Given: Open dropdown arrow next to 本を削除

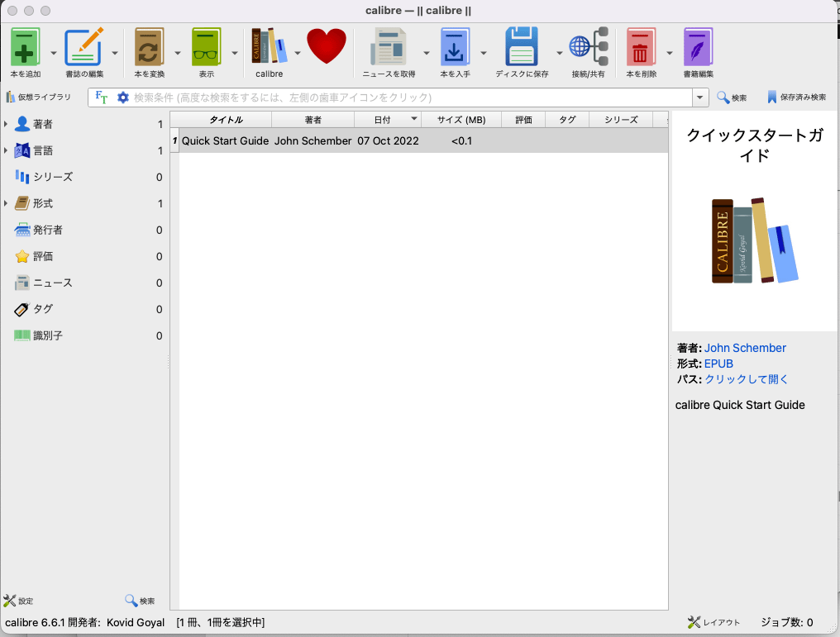Looking at the screenshot, I should (x=669, y=53).
